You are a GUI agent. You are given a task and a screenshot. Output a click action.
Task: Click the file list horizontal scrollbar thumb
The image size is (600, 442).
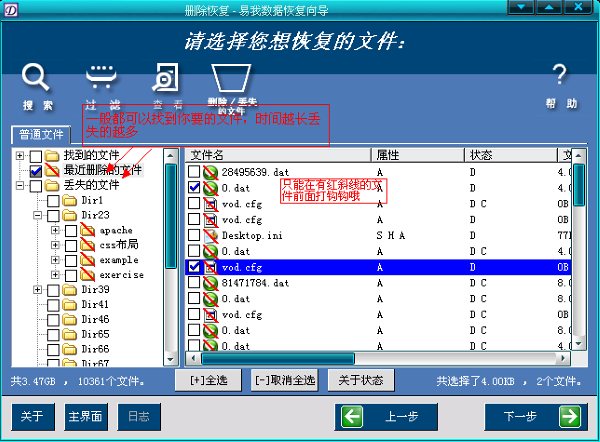point(278,359)
